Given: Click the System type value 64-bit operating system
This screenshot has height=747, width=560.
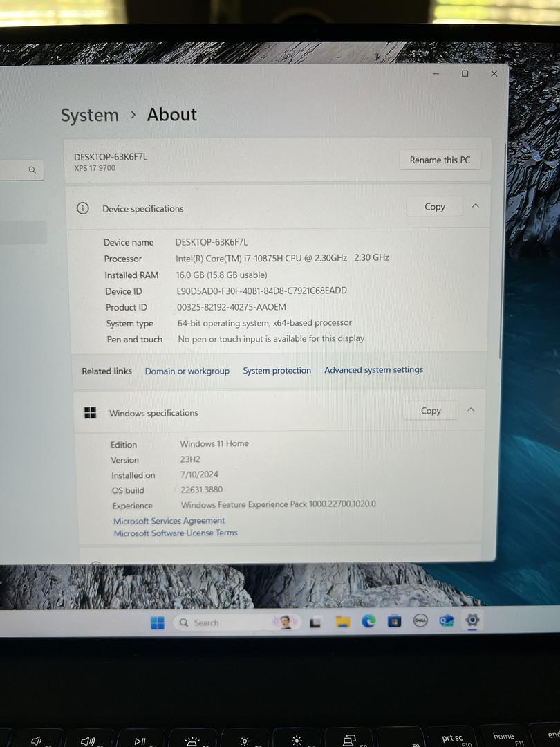Looking at the screenshot, I should click(x=264, y=323).
